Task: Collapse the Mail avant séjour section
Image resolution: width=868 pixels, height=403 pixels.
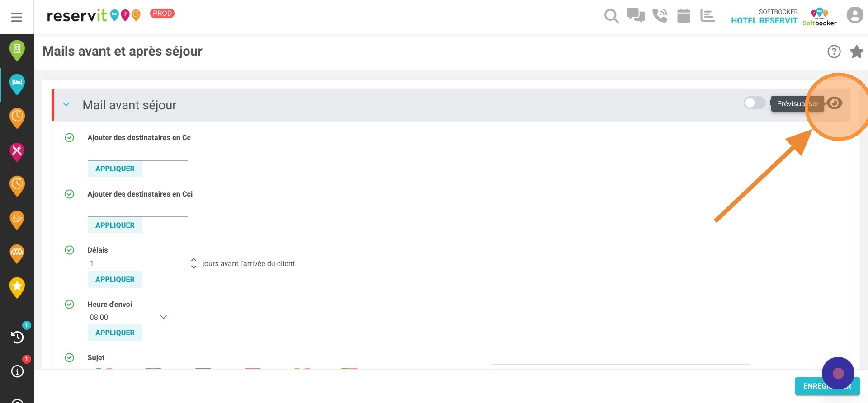Action: coord(66,104)
